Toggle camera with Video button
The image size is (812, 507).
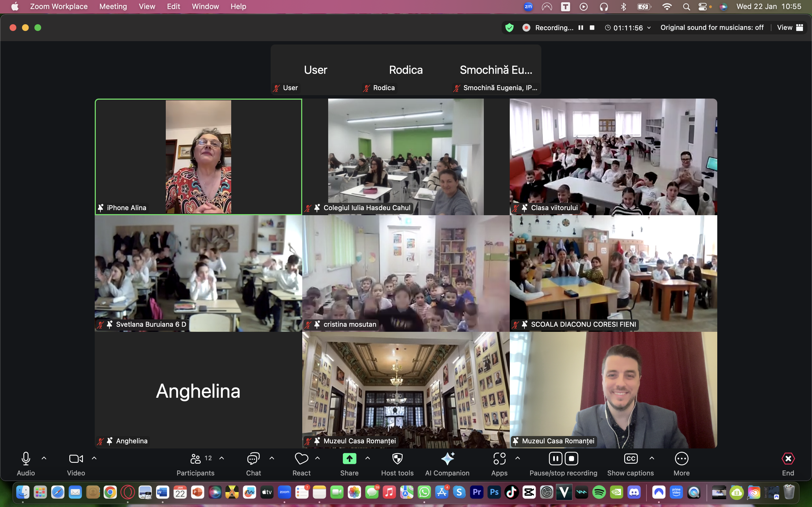[76, 459]
